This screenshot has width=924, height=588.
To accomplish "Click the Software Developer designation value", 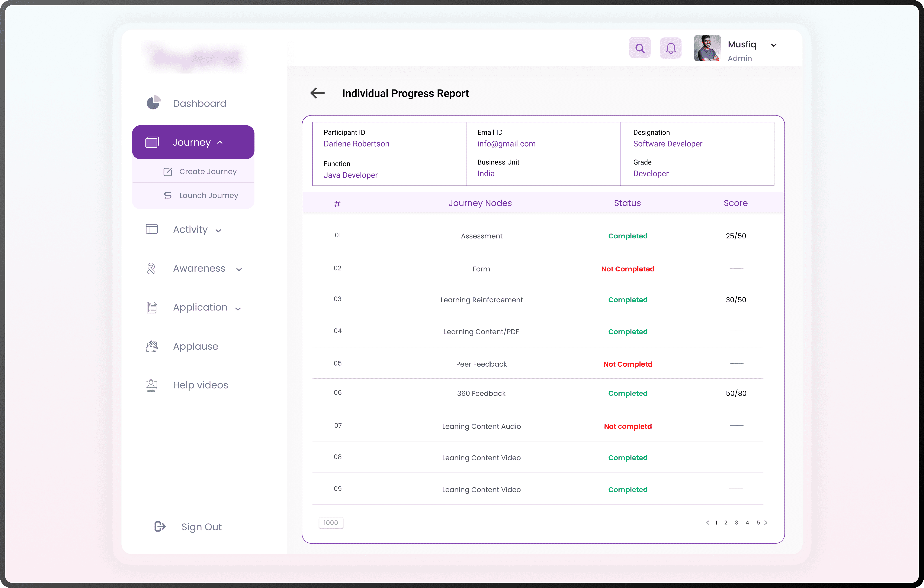I will pos(668,144).
